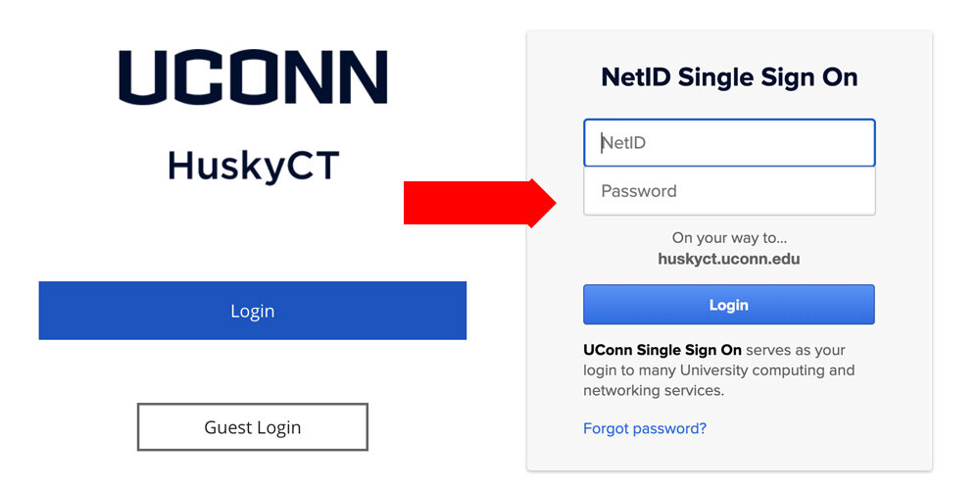This screenshot has width=980, height=490.
Task: Click the "networking services." text line
Action: (x=653, y=391)
